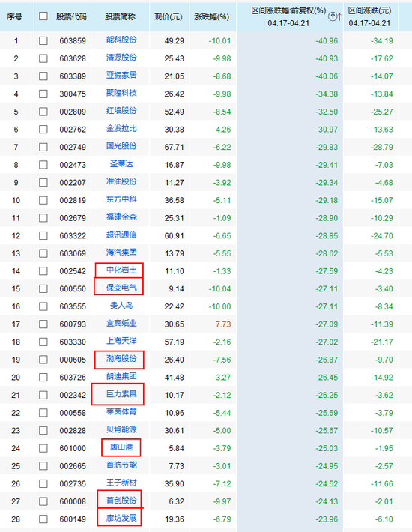Open stock link 莱茵体育
412x532 pixels.
click(121, 412)
